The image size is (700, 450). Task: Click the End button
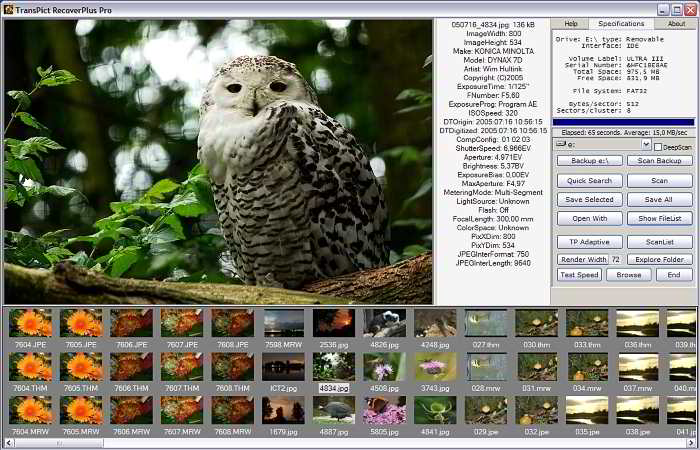[674, 275]
